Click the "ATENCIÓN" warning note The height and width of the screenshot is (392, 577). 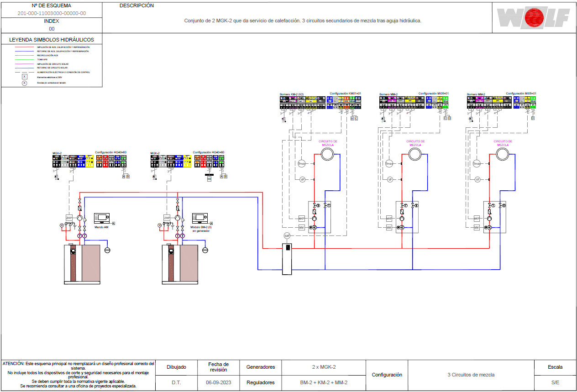point(79,375)
